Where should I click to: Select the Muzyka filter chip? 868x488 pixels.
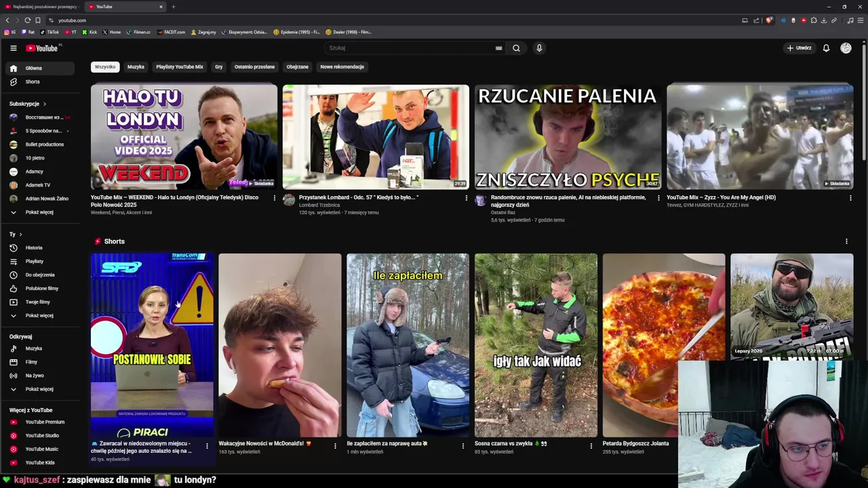pyautogui.click(x=136, y=66)
